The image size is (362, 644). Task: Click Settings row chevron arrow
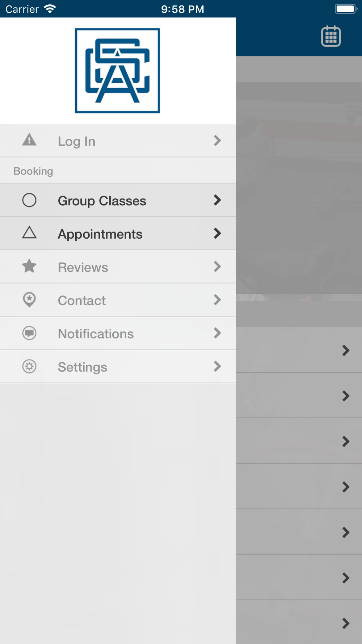click(x=217, y=367)
